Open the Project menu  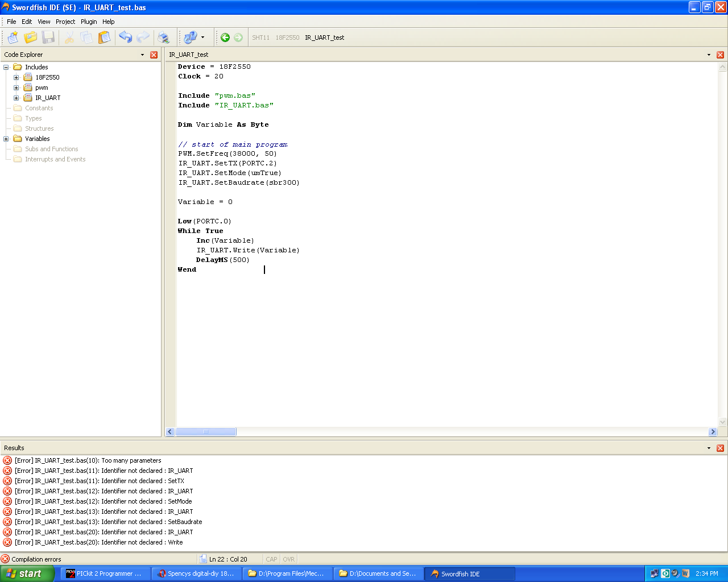pyautogui.click(x=65, y=22)
